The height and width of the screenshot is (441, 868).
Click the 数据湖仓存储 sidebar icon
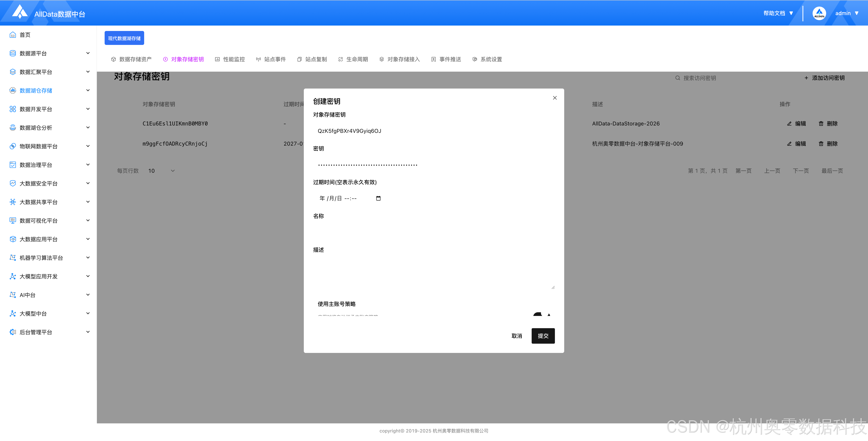13,91
